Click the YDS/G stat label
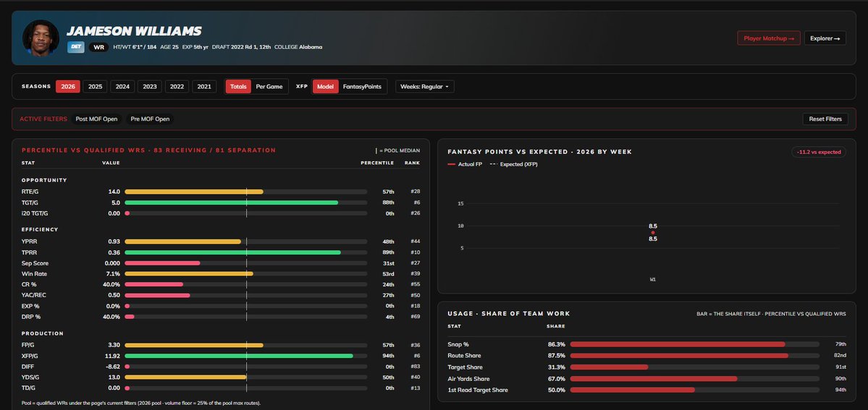Image resolution: width=868 pixels, height=410 pixels. [30, 377]
